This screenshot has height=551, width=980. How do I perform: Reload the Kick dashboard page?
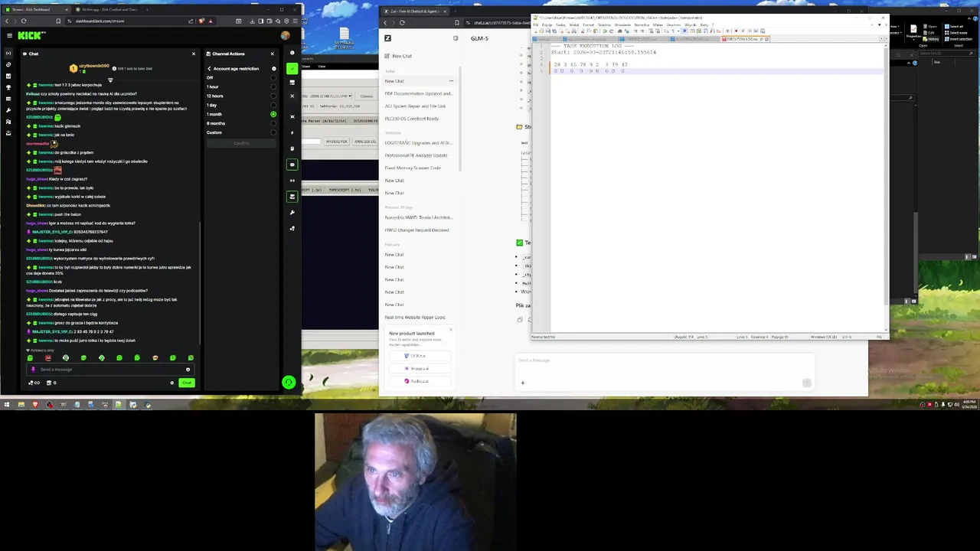[x=24, y=21]
